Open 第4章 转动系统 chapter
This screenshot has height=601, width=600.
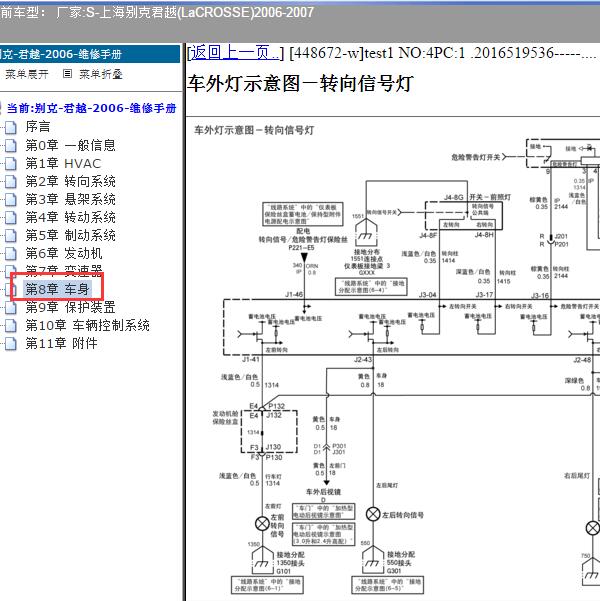click(x=70, y=217)
